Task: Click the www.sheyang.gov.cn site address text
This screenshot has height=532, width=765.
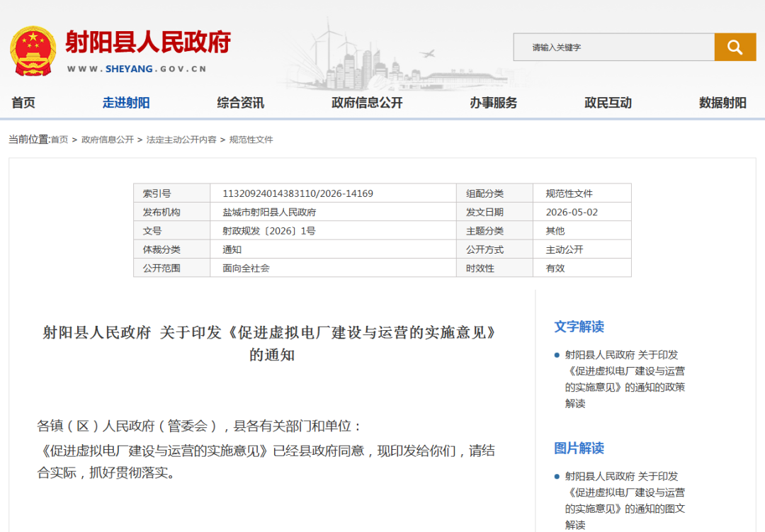Action: coord(137,69)
